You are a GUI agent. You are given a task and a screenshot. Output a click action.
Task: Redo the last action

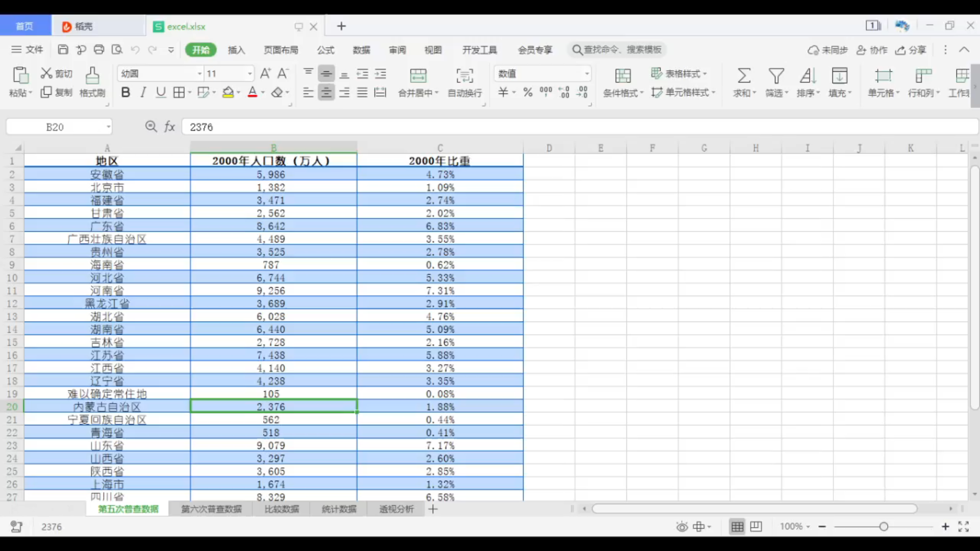(x=152, y=49)
